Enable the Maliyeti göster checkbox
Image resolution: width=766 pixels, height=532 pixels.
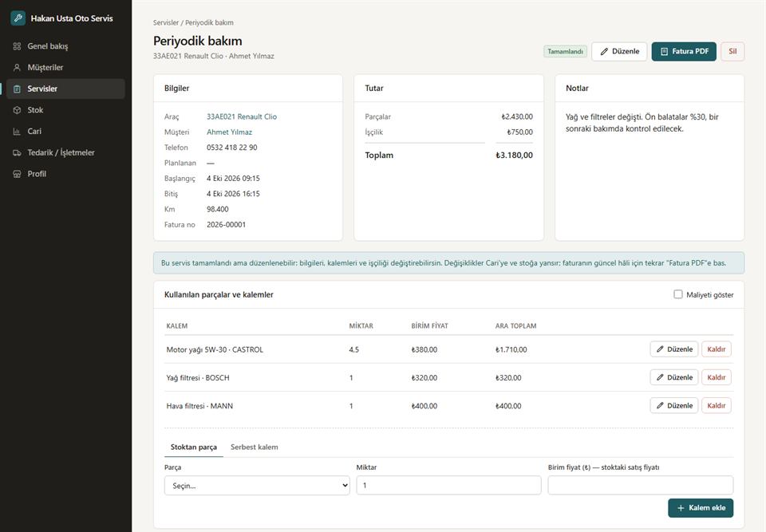coord(678,294)
